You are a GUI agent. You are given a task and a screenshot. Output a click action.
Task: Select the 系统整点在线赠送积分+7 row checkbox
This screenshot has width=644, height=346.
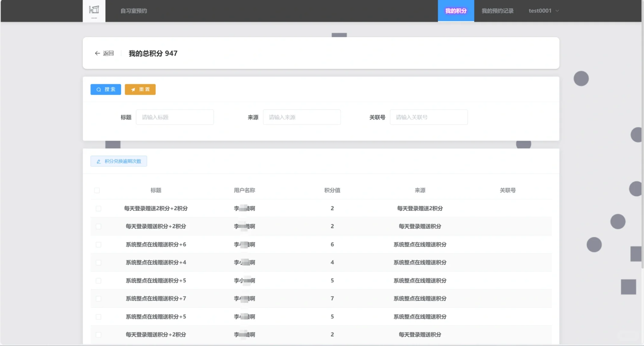click(x=98, y=299)
